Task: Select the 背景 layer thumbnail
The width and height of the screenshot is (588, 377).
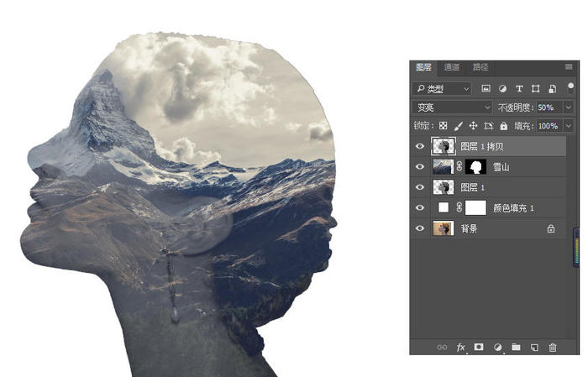Action: (x=444, y=228)
